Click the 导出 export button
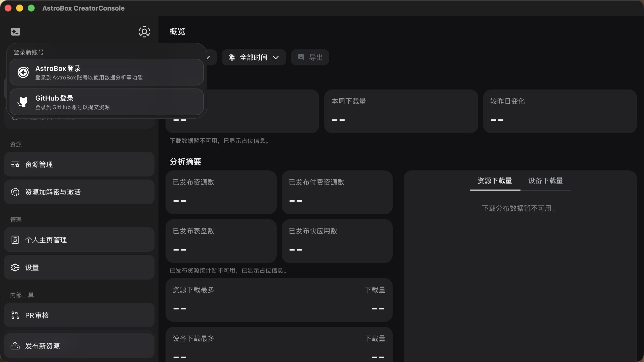The width and height of the screenshot is (644, 362). pos(310,58)
